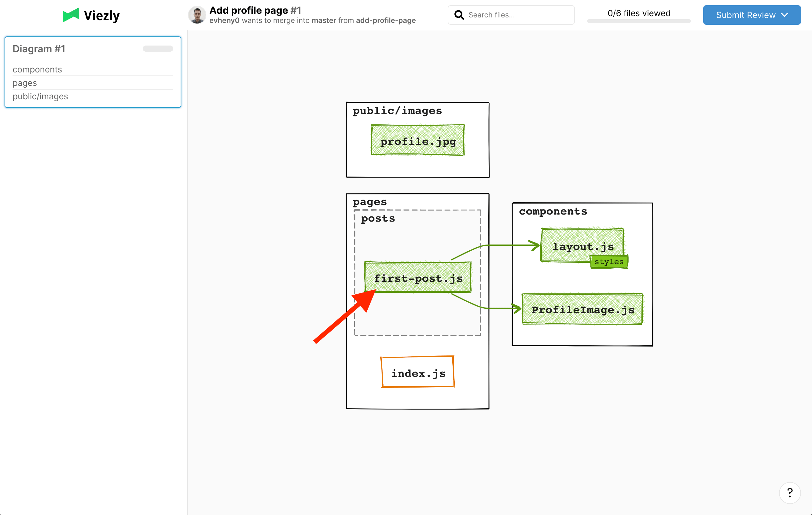Select pages in the Diagram #1 list
This screenshot has width=812, height=515.
(x=25, y=83)
